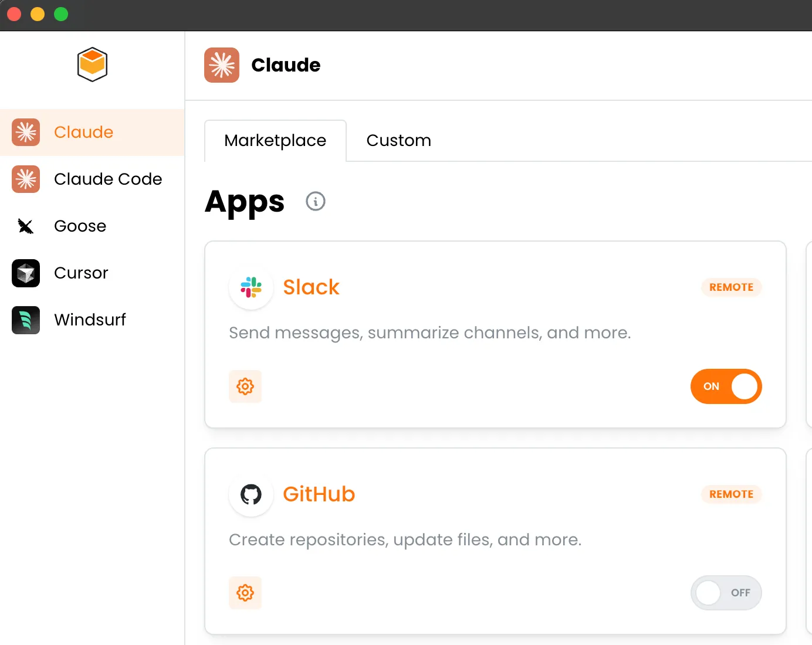Switch to the Custom tab
The height and width of the screenshot is (645, 812).
click(x=398, y=140)
